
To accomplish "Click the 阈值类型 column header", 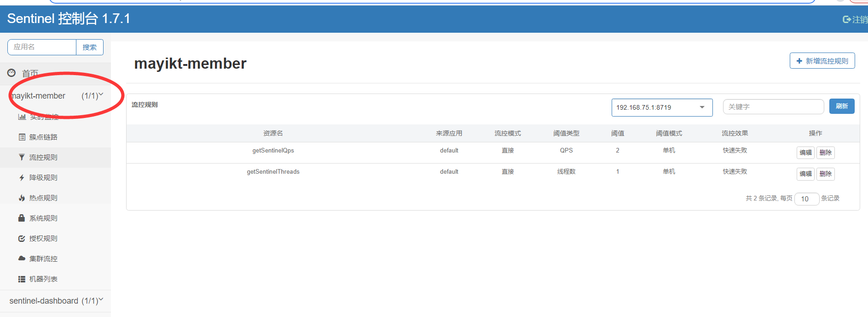I will (566, 133).
